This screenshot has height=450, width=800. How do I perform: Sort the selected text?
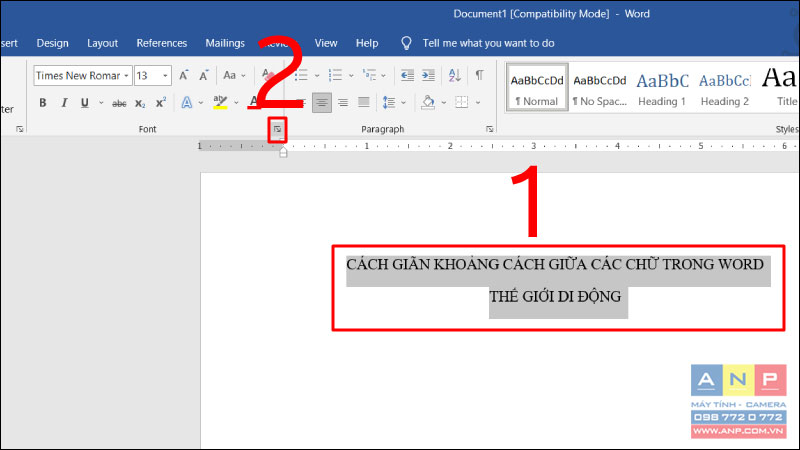coord(454,76)
